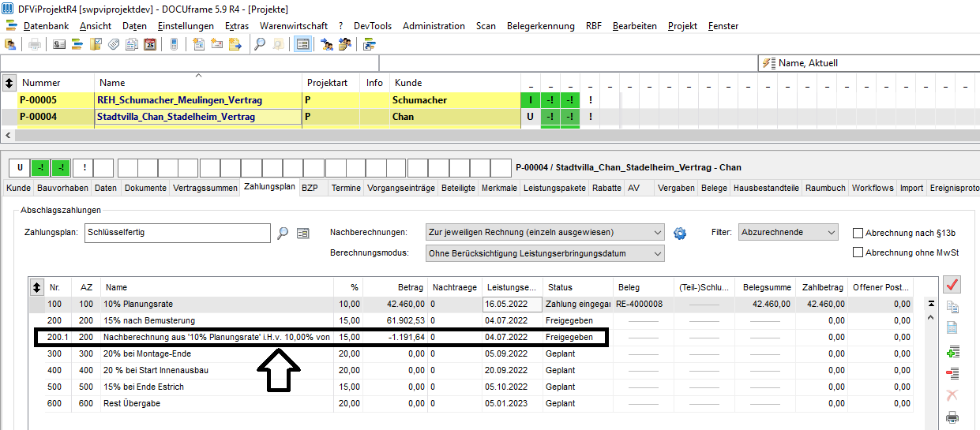Sort payments by Betrag column header
This screenshot has width=980, height=430.
[x=393, y=287]
